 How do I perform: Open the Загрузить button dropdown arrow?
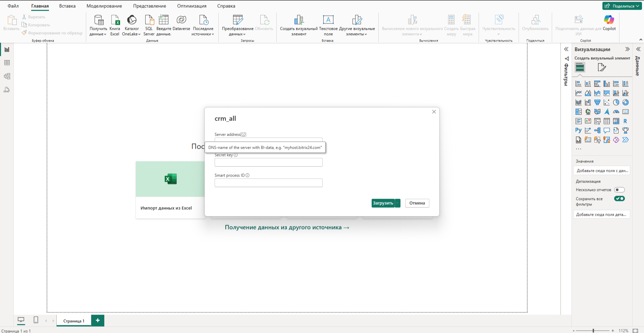398,203
